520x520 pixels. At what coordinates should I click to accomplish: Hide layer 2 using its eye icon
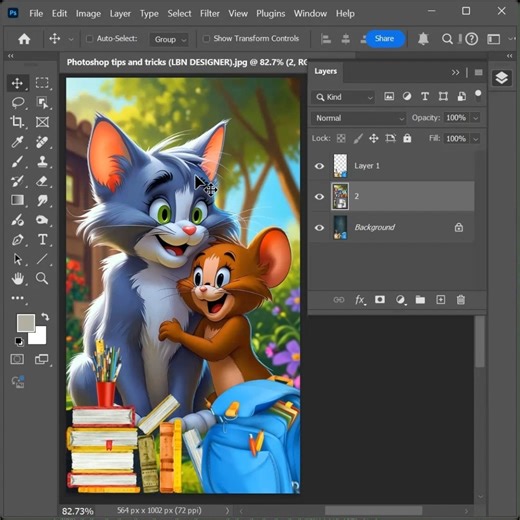319,196
